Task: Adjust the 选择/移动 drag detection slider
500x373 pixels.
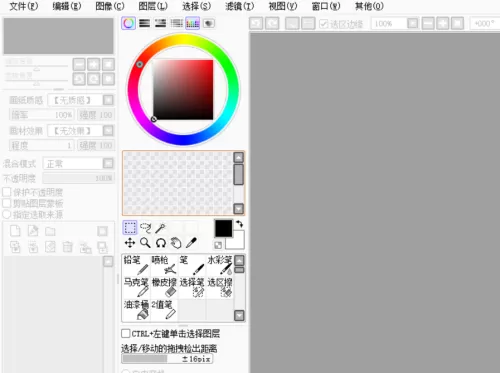Action: [167, 359]
